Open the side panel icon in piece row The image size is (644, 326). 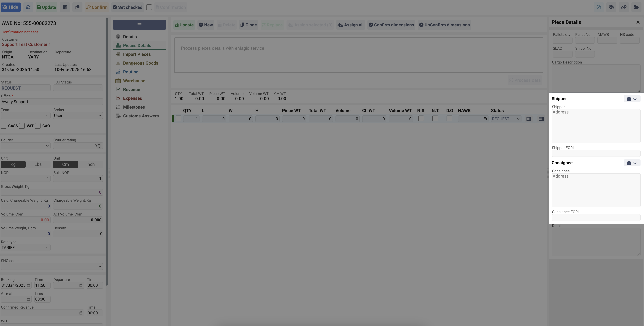coord(529,119)
